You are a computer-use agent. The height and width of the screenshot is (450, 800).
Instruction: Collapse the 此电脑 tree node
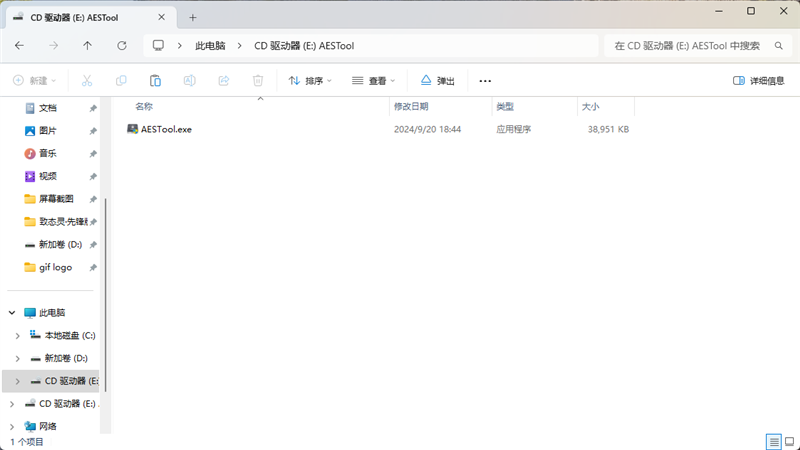12,313
